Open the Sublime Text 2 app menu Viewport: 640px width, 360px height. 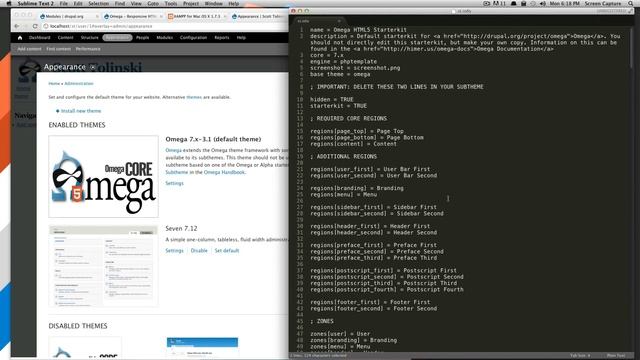pyautogui.click(x=36, y=3)
